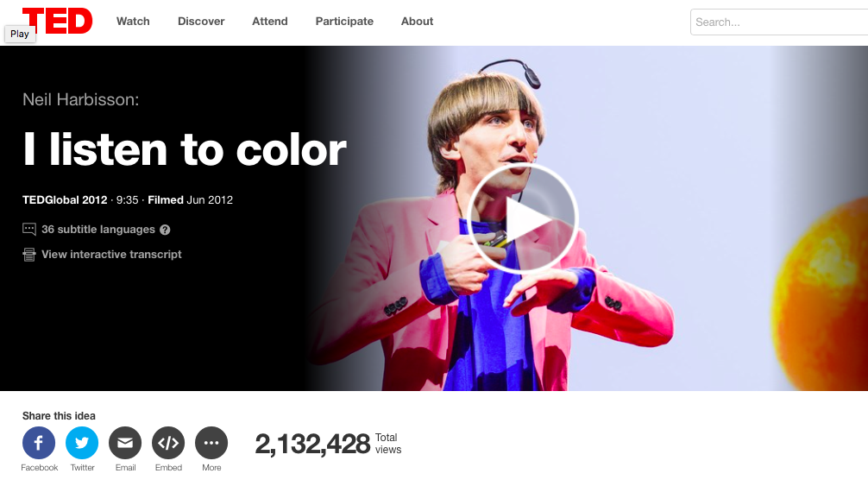Click the TEDGlobal 2012 event link
The image size is (868, 486).
click(65, 199)
